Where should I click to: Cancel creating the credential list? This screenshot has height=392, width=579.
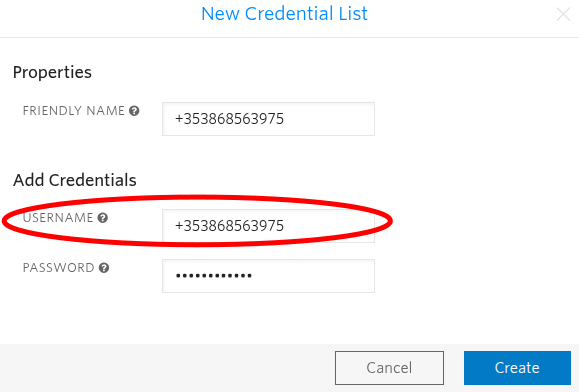pyautogui.click(x=389, y=368)
